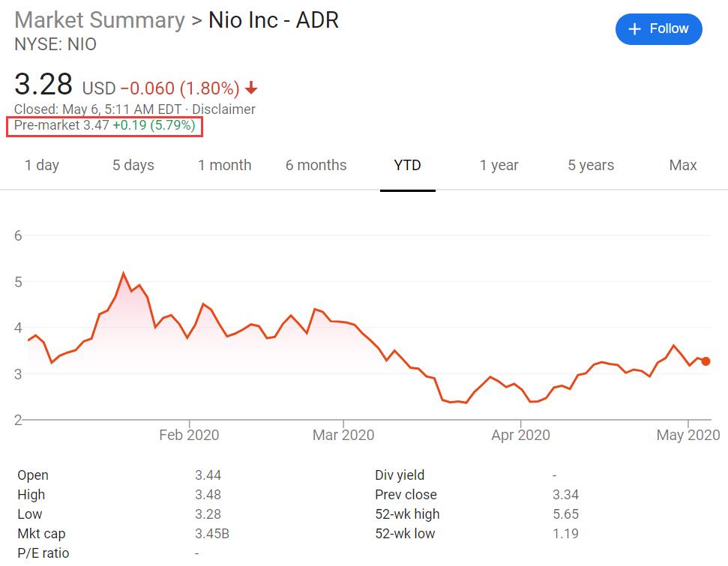Image resolution: width=728 pixels, height=566 pixels.
Task: Switch to the 1 month view
Action: 224,165
